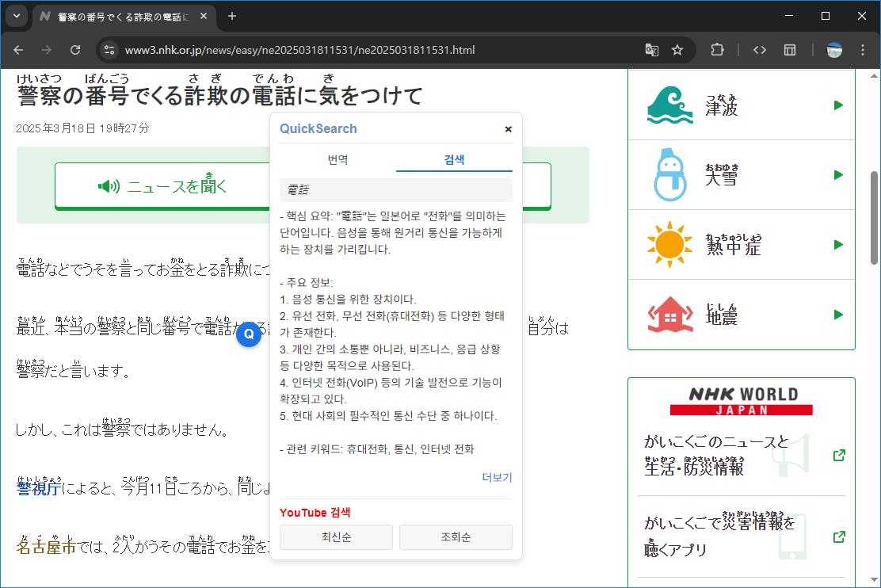Reload the NHK page
Screen dimensions: 881x588
coord(74,50)
